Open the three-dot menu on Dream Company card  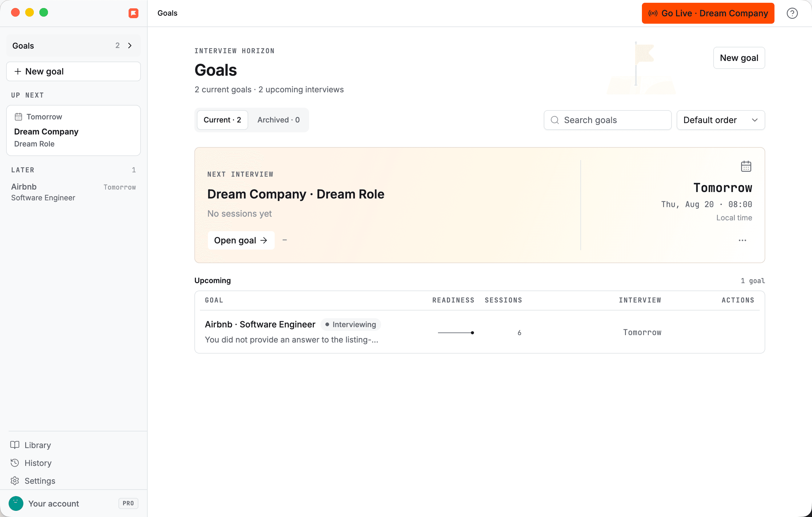click(x=742, y=240)
